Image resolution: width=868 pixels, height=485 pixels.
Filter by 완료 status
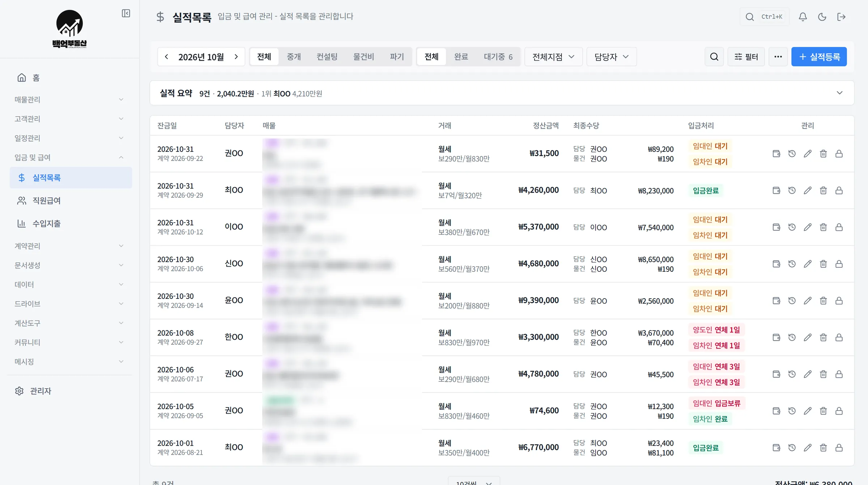point(461,57)
